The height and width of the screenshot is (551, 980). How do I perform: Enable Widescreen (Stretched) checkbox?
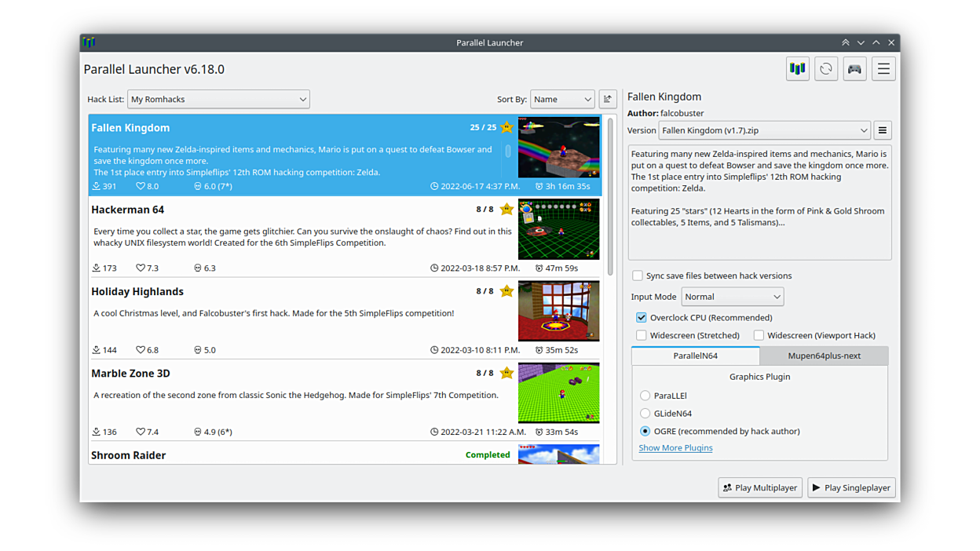tap(642, 335)
